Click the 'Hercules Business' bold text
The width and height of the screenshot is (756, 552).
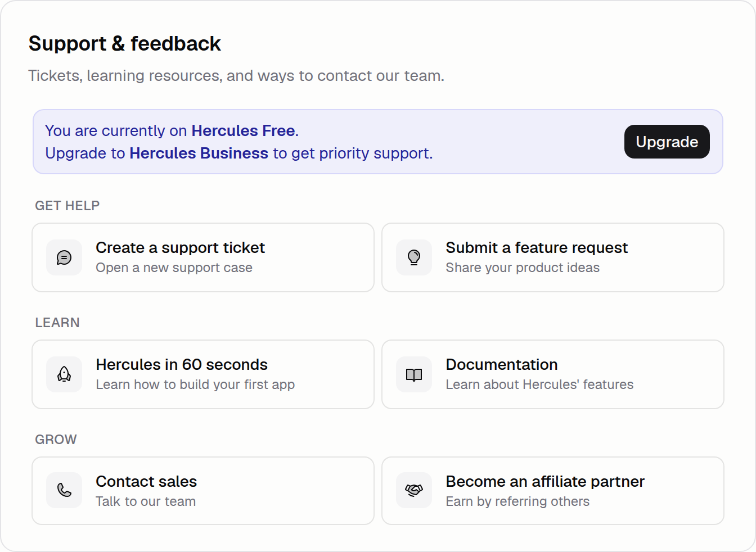pos(199,153)
